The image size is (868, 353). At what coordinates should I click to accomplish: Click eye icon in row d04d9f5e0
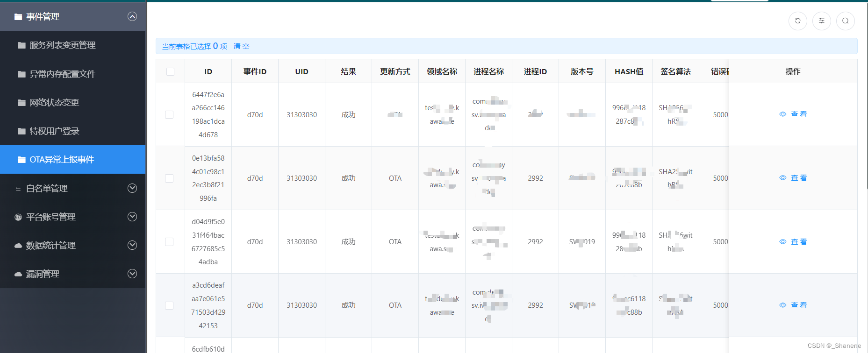click(x=783, y=242)
